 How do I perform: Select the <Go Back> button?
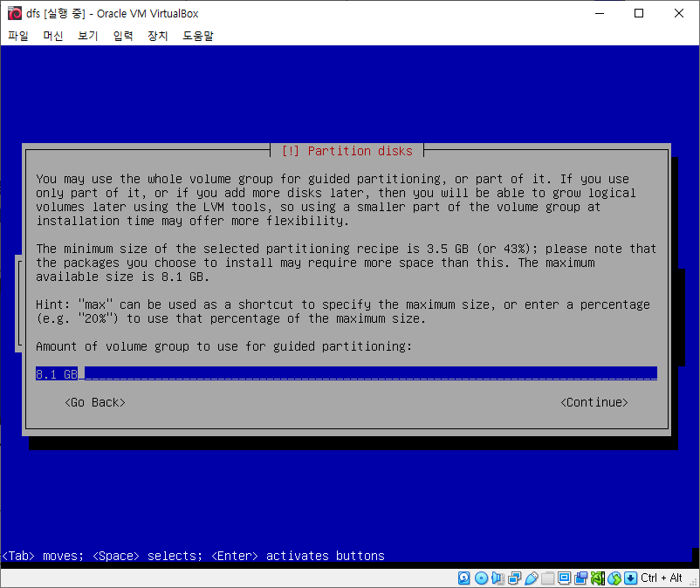point(95,402)
